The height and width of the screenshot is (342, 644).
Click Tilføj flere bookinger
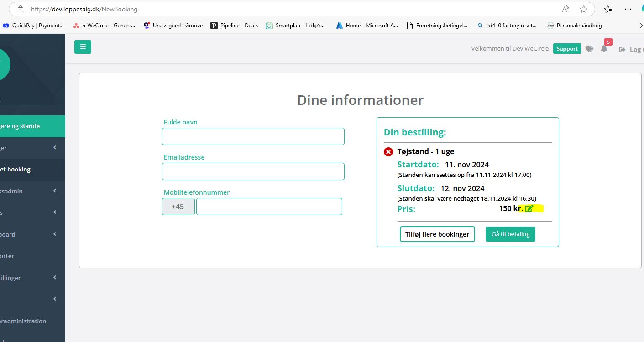pos(437,234)
